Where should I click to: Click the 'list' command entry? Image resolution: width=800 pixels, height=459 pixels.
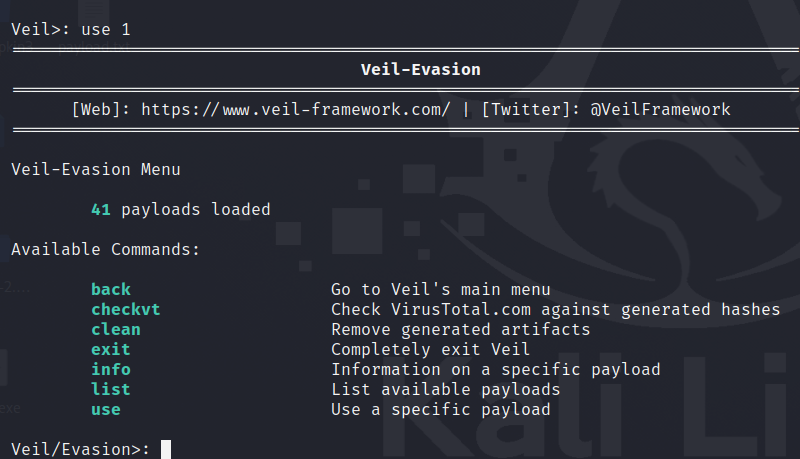[110, 390]
